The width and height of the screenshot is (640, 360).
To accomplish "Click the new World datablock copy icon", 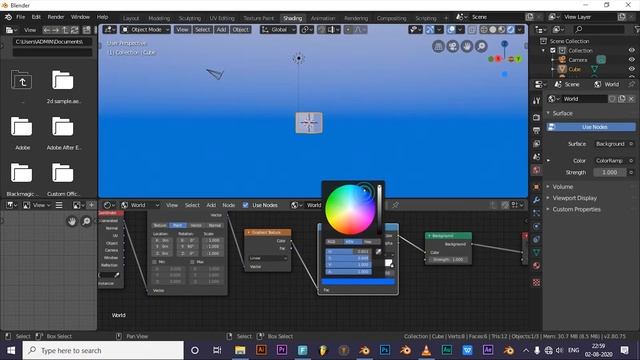I will click(x=621, y=99).
